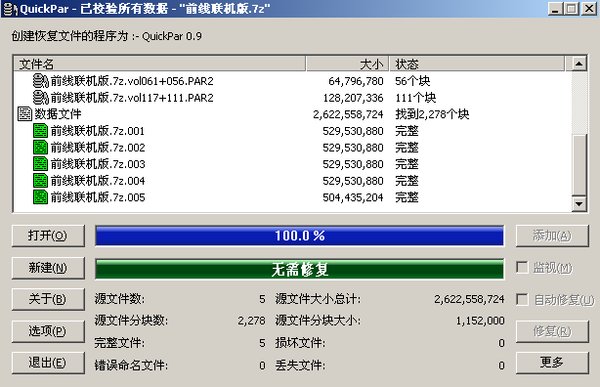Image resolution: width=600 pixels, height=387 pixels.
Task: Click the 丢失文件 label
Action: pyautogui.click(x=300, y=365)
